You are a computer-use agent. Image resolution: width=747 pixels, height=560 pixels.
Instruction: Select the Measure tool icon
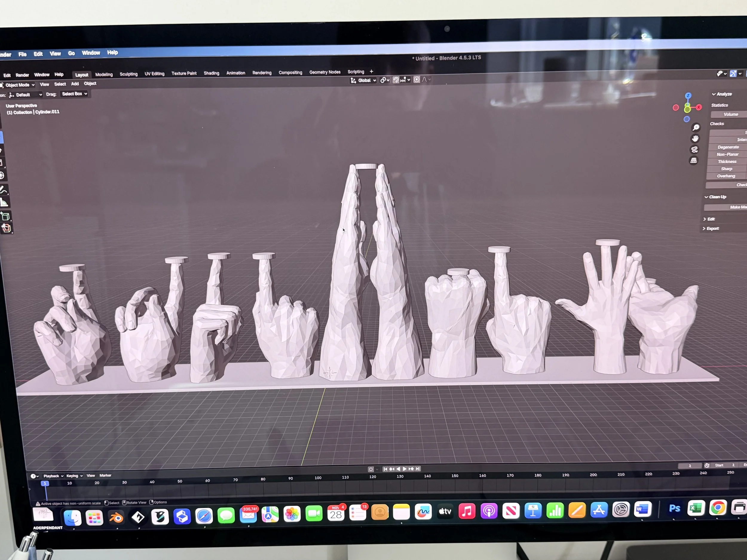tap(4, 202)
